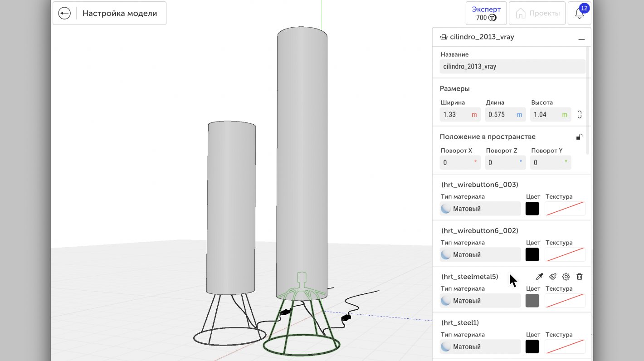Open the Проекты page

537,13
